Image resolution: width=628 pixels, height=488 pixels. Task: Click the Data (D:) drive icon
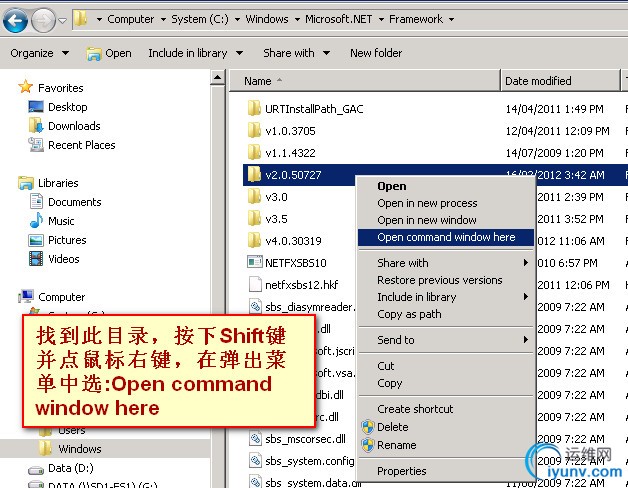click(36, 469)
